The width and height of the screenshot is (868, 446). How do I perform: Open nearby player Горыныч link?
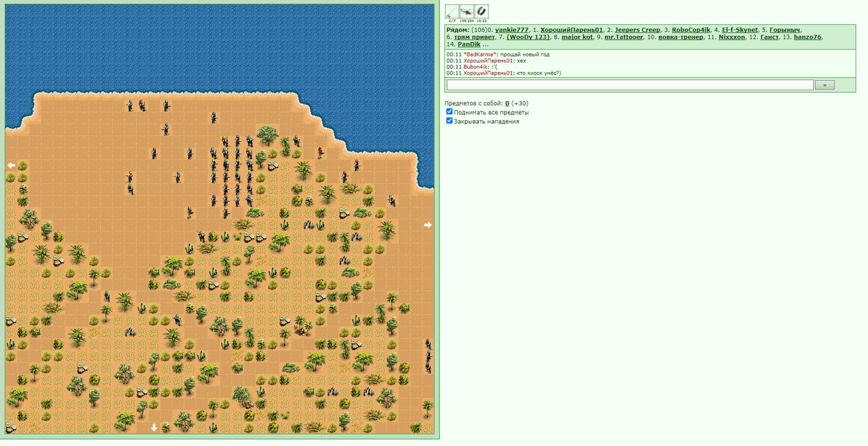point(785,30)
